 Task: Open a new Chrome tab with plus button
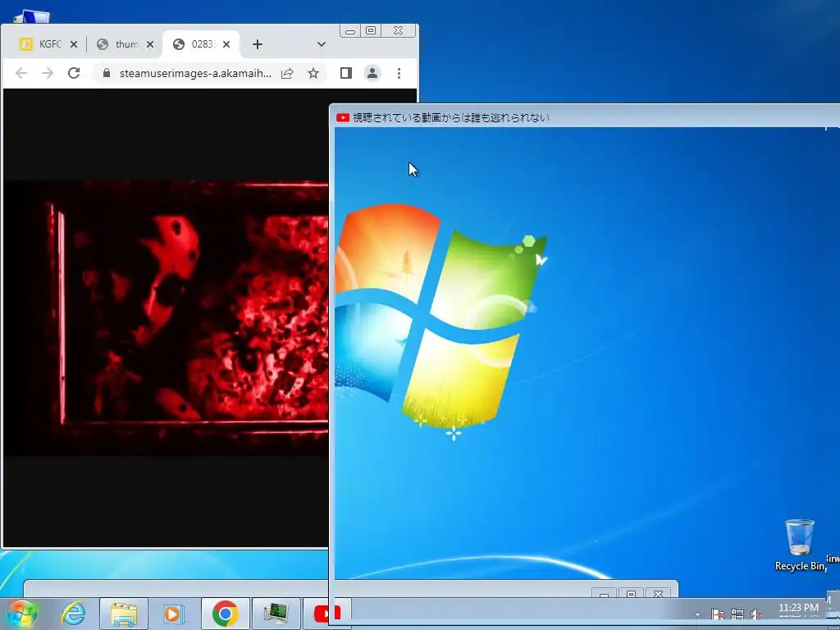[258, 44]
